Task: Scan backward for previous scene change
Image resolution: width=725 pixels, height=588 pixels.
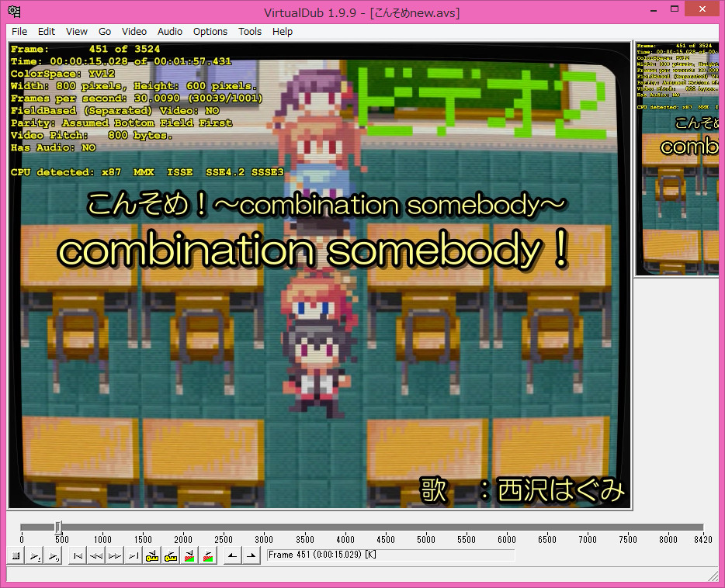Action: [x=189, y=555]
